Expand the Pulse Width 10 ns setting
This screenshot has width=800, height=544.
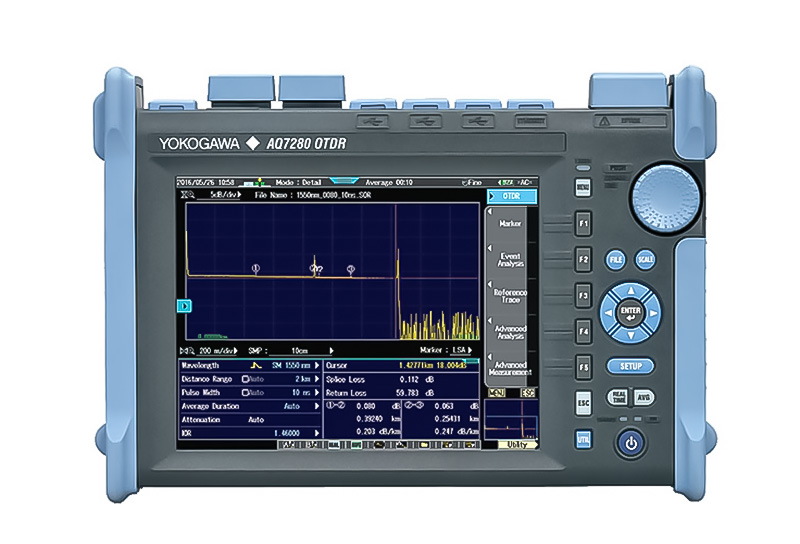coord(250,392)
